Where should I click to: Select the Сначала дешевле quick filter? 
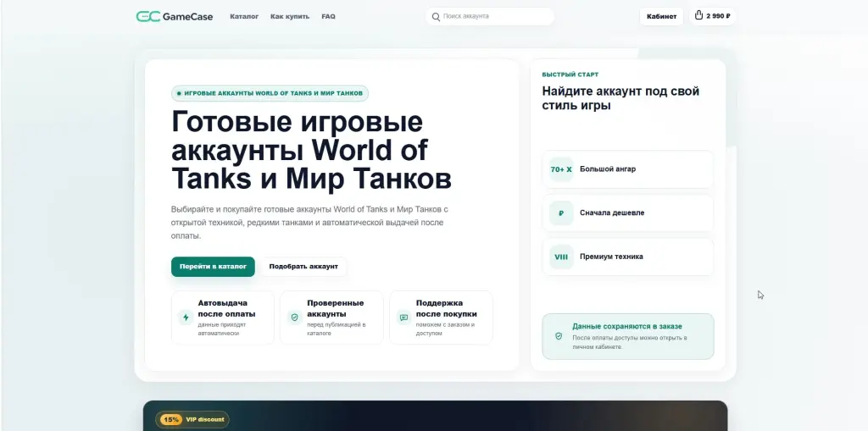(x=628, y=213)
